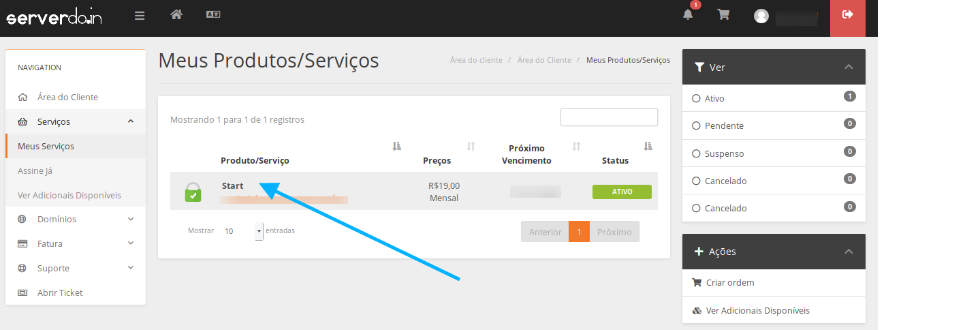Open the notifications bell icon
This screenshot has height=330, width=980.
[x=689, y=14]
